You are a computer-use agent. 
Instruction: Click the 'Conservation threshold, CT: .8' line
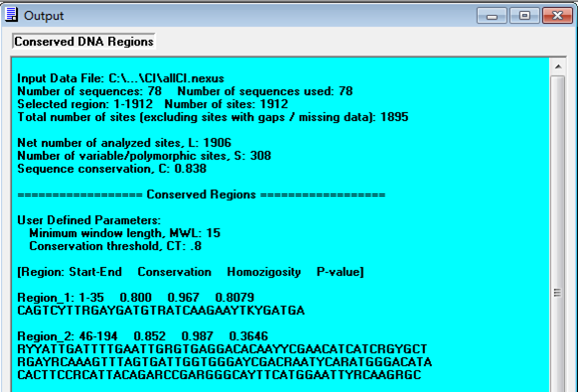pos(115,246)
